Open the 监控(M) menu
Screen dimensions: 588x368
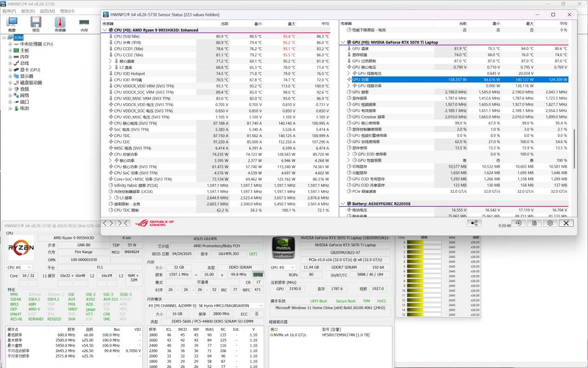(x=47, y=11)
